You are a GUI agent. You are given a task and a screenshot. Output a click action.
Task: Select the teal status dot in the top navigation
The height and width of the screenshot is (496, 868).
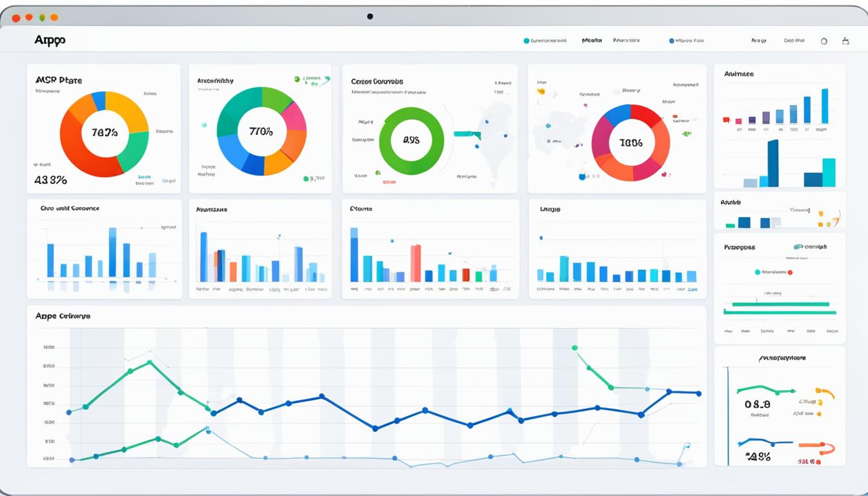[x=526, y=40]
